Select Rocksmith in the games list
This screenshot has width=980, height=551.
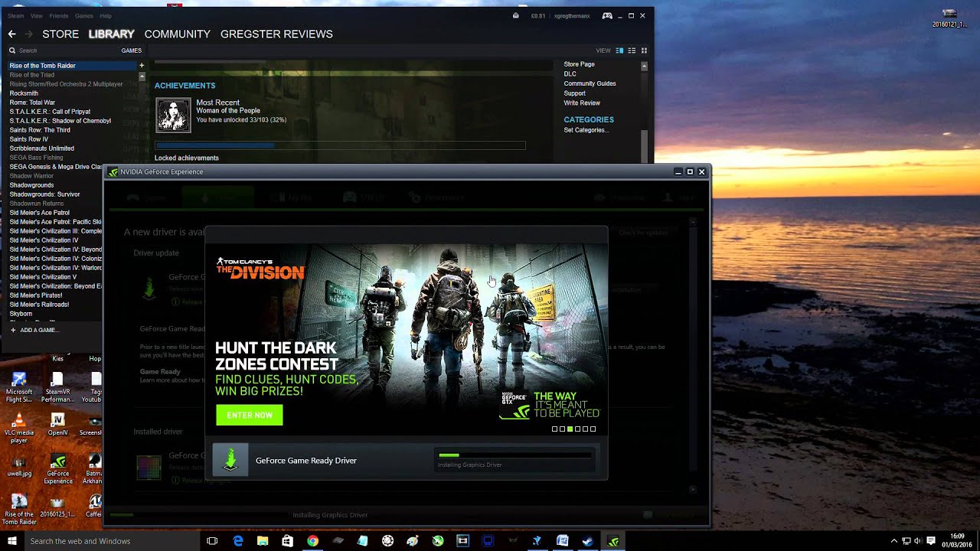pyautogui.click(x=24, y=93)
